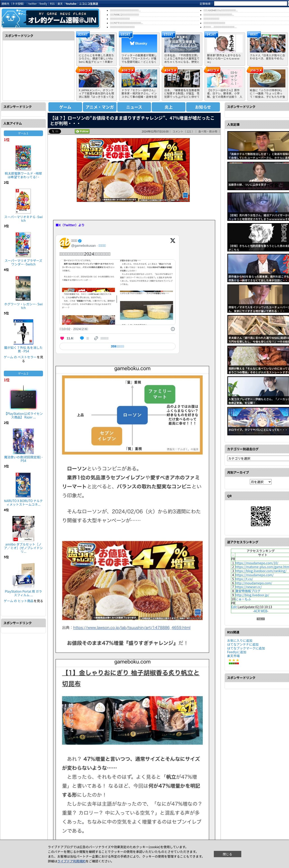Select the ゲーム２ popular items tab
Viewport: 289px width, 868px height.
23,373
